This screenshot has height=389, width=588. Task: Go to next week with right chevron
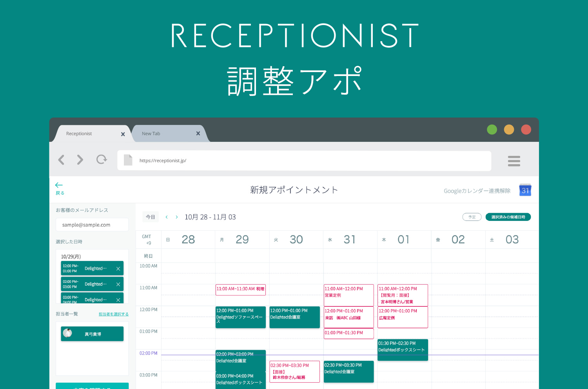click(177, 217)
